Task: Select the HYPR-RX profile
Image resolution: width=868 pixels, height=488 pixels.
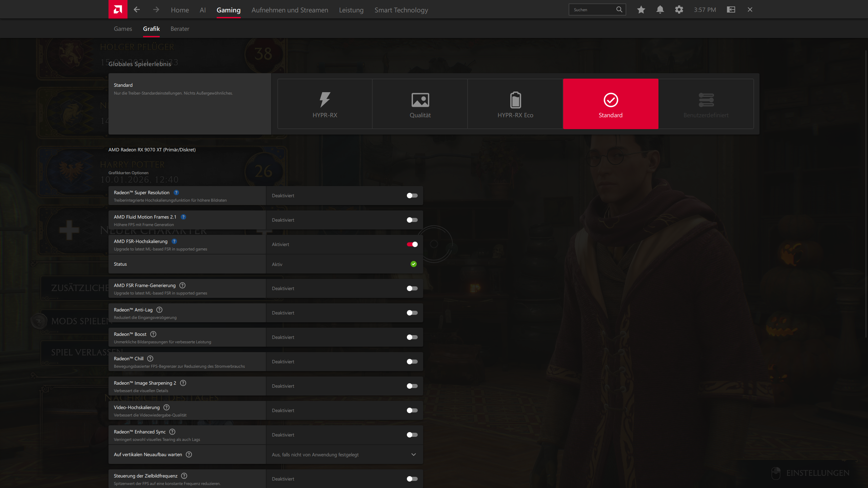Action: (x=325, y=104)
